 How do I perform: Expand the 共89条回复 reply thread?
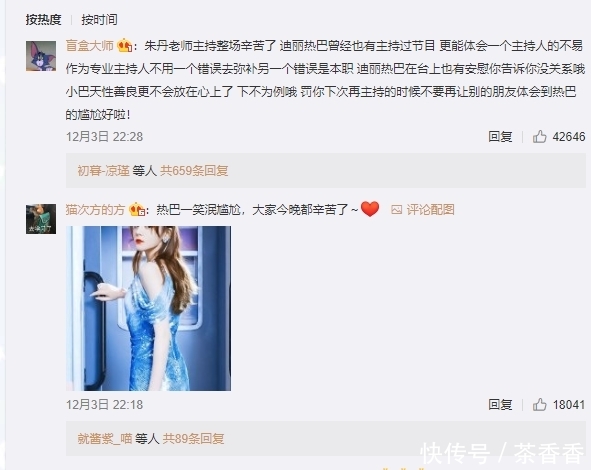tap(193, 439)
